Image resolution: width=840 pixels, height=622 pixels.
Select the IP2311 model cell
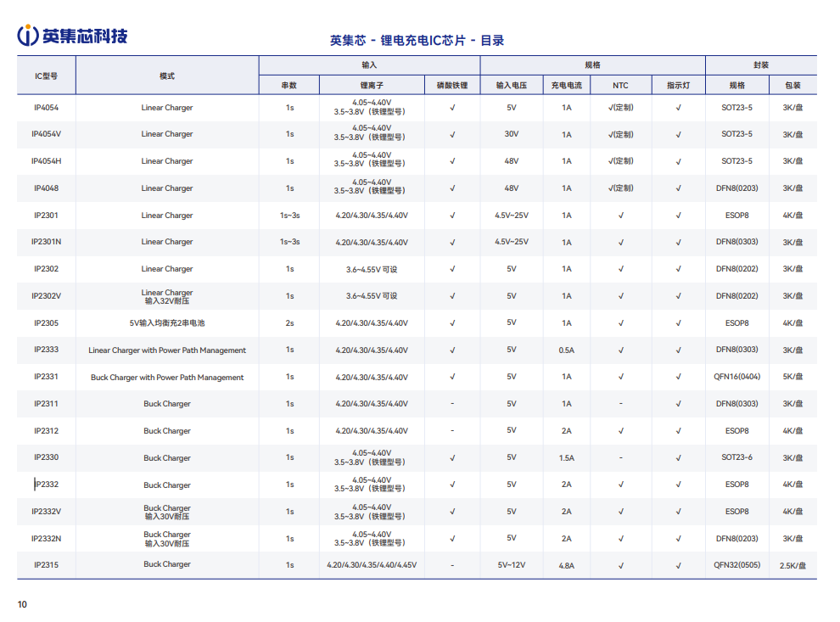46,404
